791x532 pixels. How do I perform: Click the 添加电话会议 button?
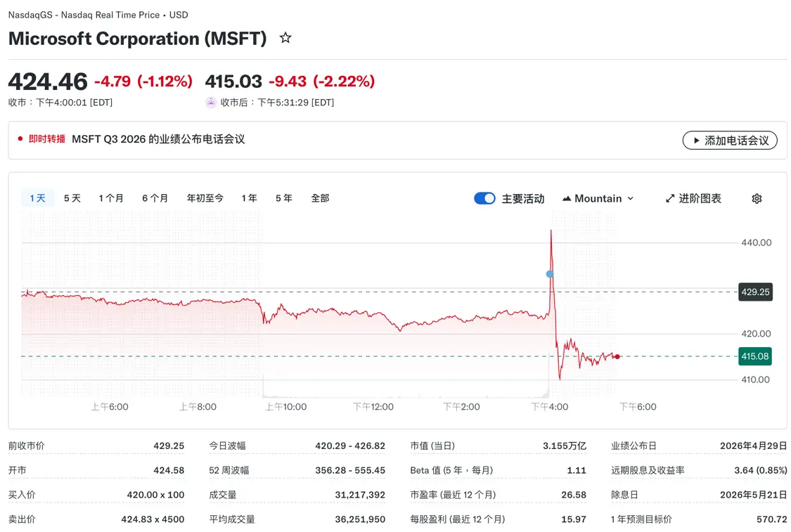pyautogui.click(x=730, y=141)
